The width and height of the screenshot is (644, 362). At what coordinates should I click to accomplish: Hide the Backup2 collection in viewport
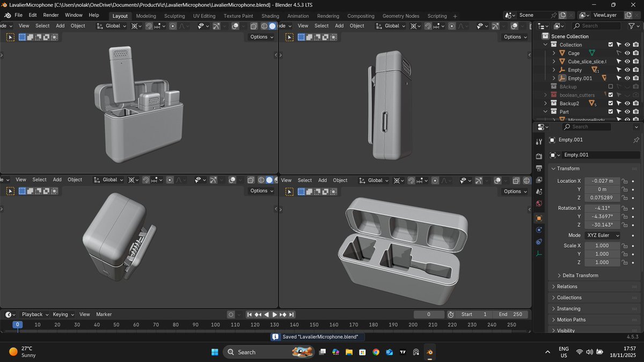[627, 104]
